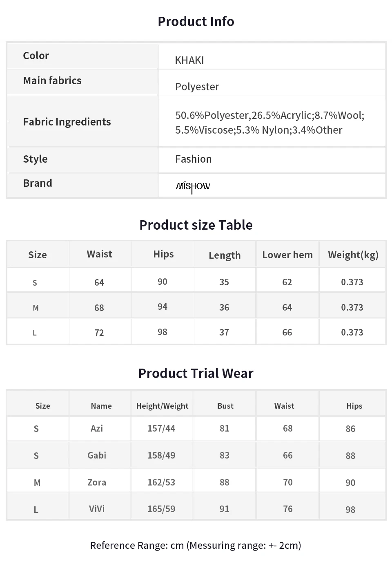Click the model name Gabi
392x566 pixels.
point(97,455)
